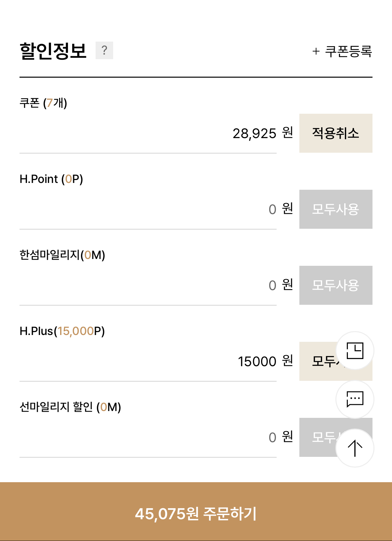Image resolution: width=392 pixels, height=541 pixels.
Task: Click the 쿠폰 (7개) label
Action: [x=43, y=103]
